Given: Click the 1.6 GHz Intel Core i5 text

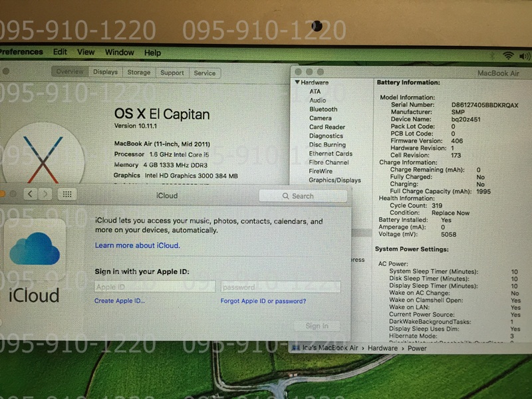Looking at the screenshot, I should pos(179,154).
